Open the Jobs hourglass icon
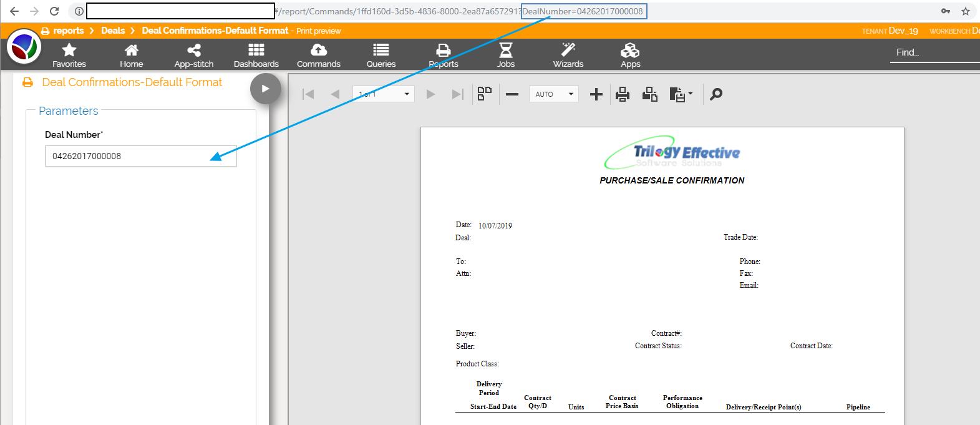This screenshot has height=425, width=980. [x=505, y=51]
